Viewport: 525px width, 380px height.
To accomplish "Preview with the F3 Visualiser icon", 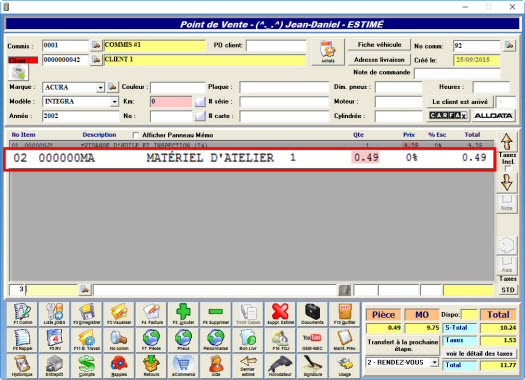I will (119, 314).
